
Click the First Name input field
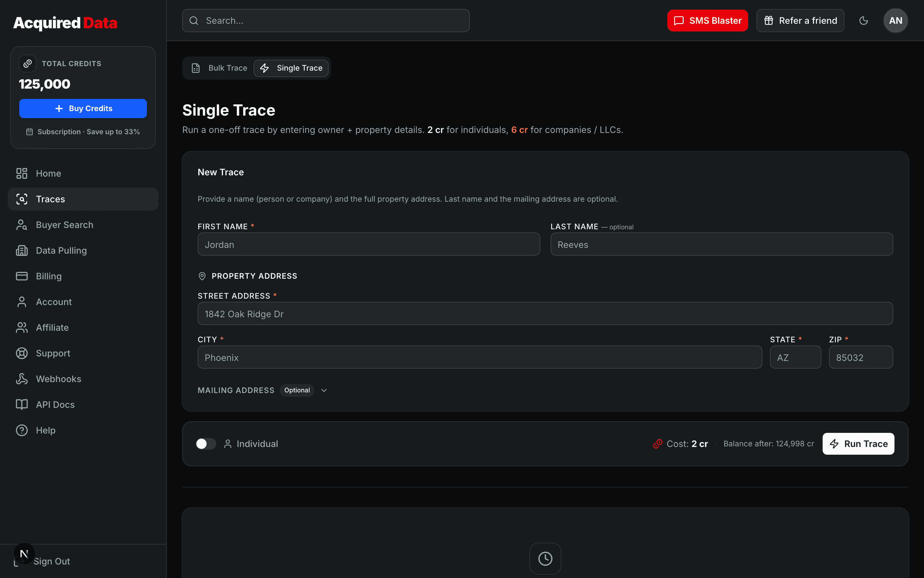point(369,244)
